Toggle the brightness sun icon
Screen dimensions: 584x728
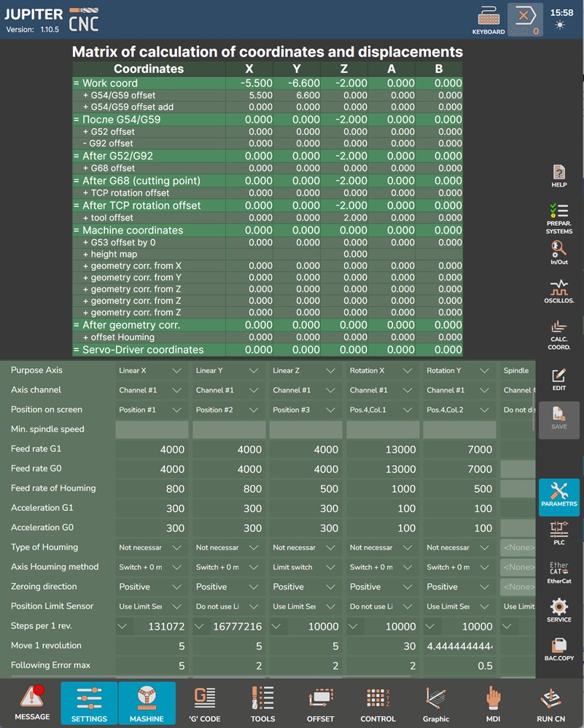tap(559, 26)
